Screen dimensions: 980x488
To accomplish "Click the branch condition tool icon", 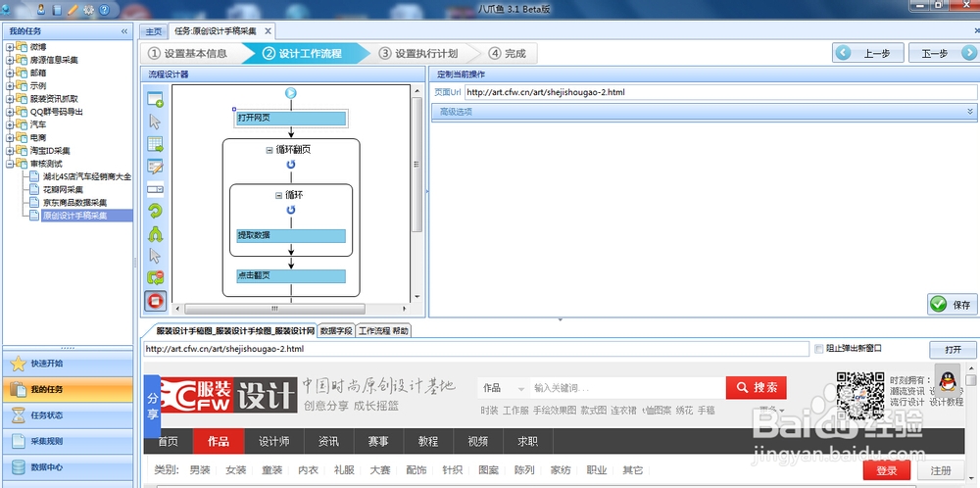I will [155, 233].
